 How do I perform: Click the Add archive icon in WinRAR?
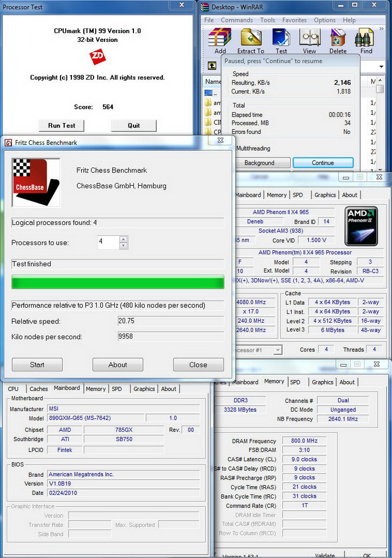click(x=219, y=38)
